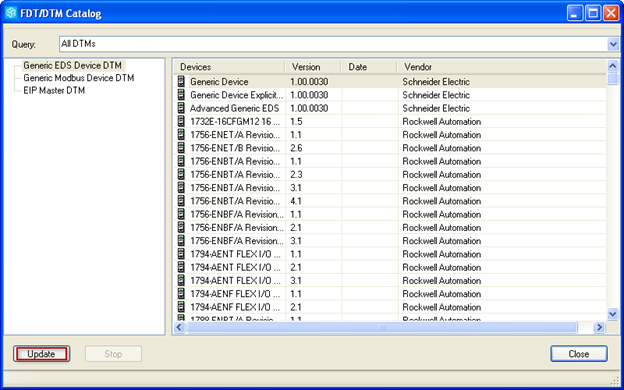Click icon of 1756-ENBT/A version 2.3 row
The height and width of the screenshot is (390, 624).
click(181, 174)
